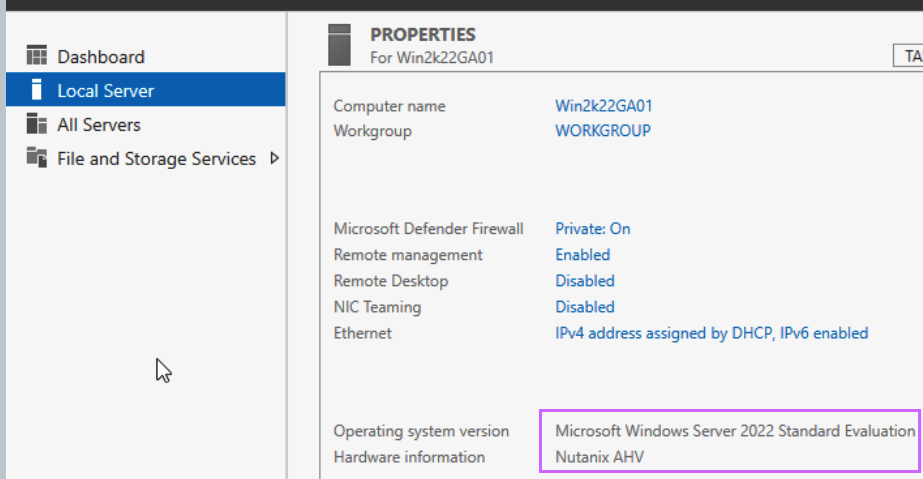923x479 pixels.
Task: Click the File and Storage Services icon
Action: click(36, 158)
